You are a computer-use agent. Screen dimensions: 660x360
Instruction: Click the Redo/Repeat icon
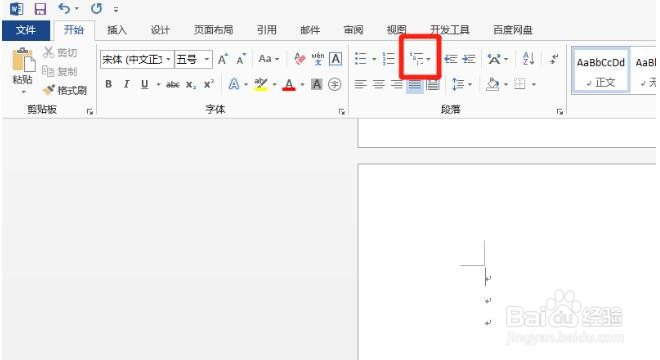pos(96,8)
